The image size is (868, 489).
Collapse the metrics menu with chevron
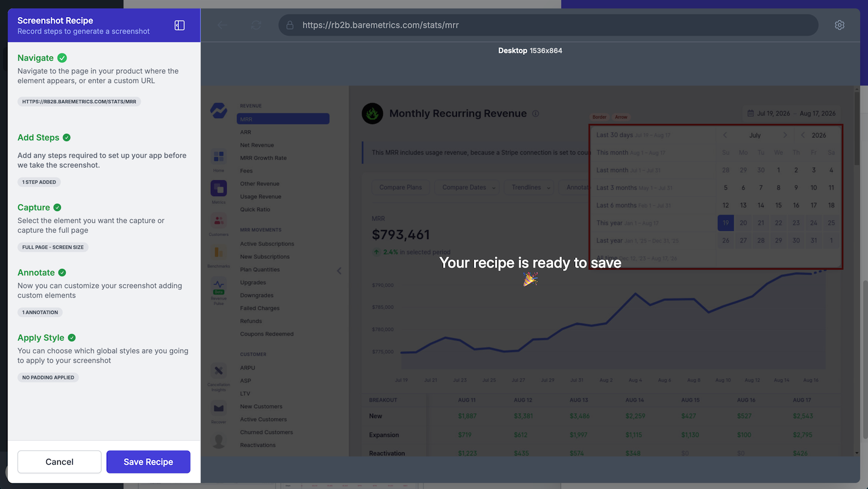[x=339, y=271]
